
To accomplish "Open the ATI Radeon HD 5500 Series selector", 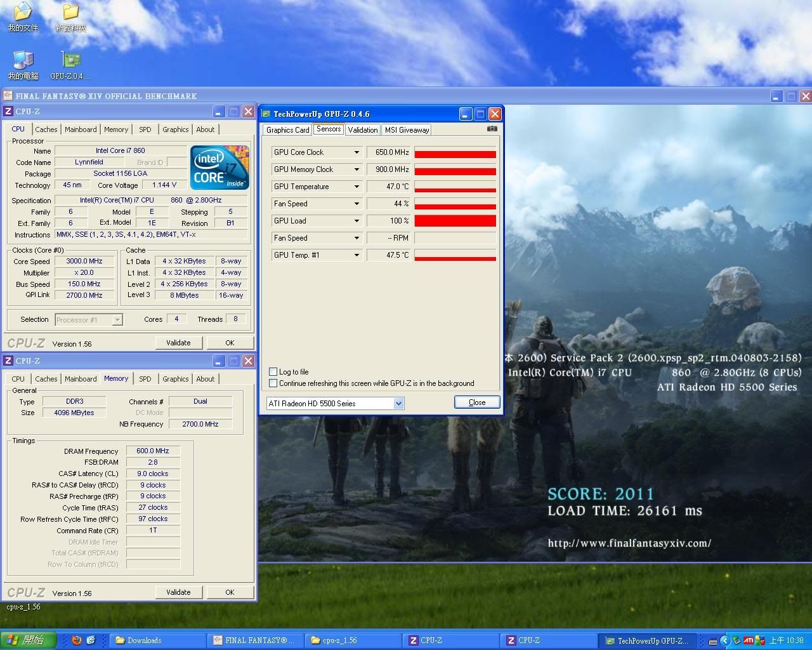I will pos(335,403).
